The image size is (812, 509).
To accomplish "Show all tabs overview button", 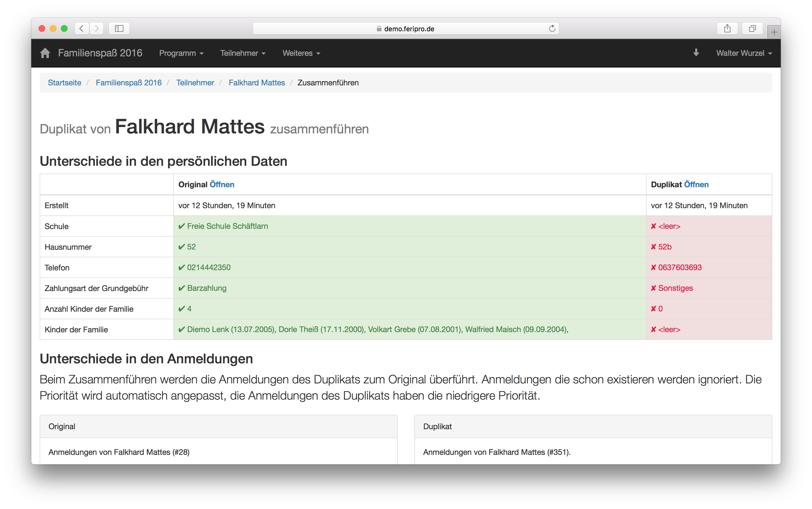I will point(752,29).
